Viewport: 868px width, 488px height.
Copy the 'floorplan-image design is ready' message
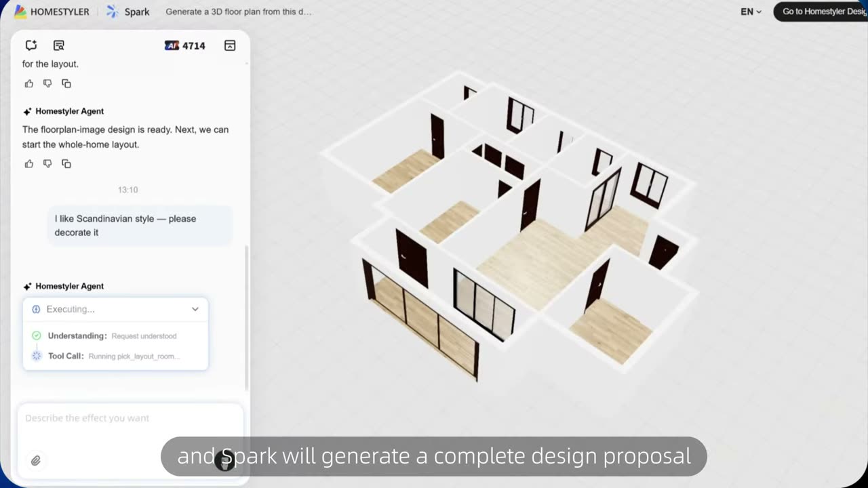pos(66,163)
